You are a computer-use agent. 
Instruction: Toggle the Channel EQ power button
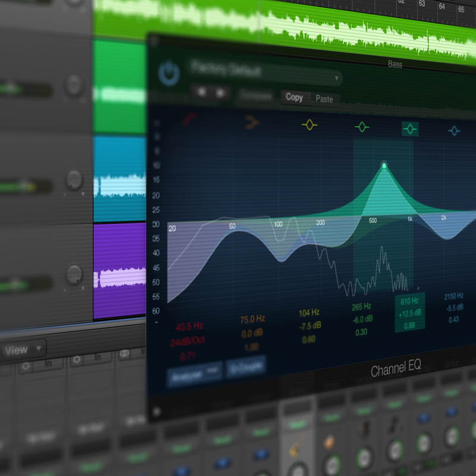click(x=169, y=73)
